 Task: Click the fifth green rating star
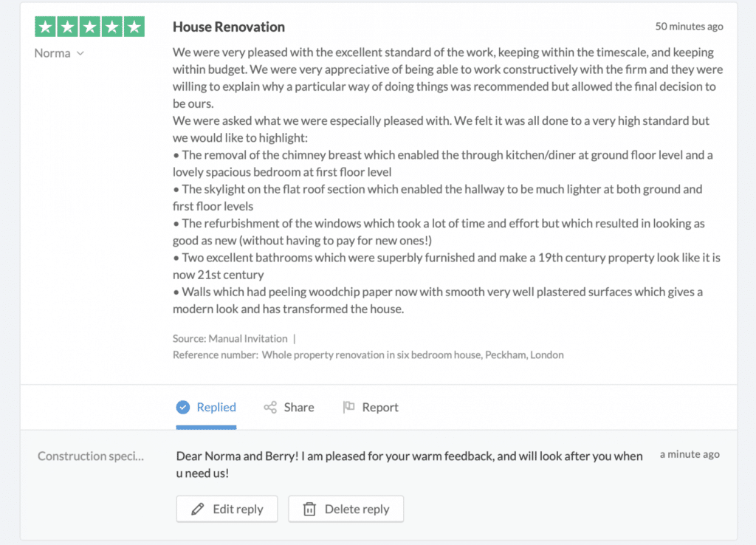(x=134, y=27)
